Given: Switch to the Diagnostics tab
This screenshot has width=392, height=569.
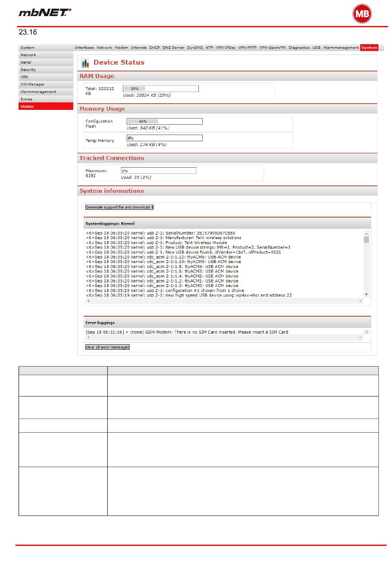Looking at the screenshot, I should coord(299,47).
